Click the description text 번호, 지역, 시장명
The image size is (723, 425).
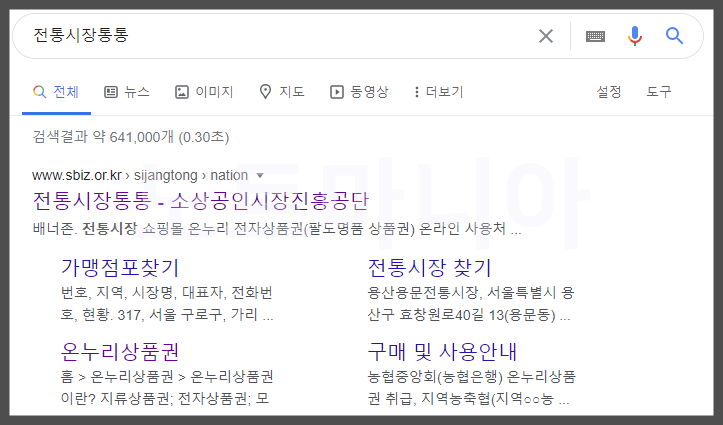click(x=167, y=304)
